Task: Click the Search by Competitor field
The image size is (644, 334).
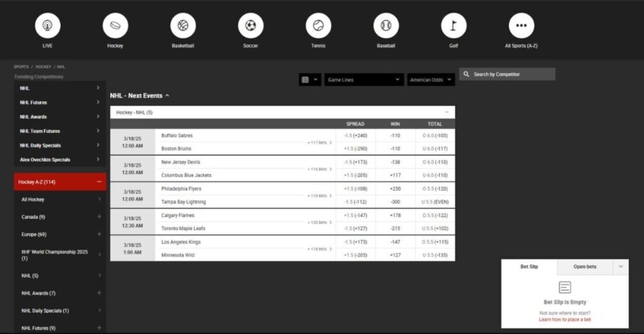Action: (x=508, y=74)
